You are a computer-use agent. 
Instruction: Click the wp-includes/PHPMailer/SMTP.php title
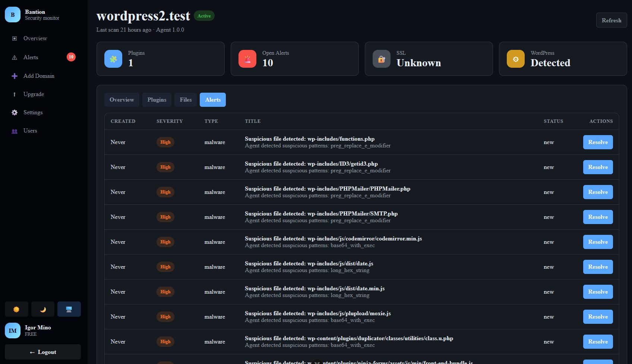(x=321, y=214)
